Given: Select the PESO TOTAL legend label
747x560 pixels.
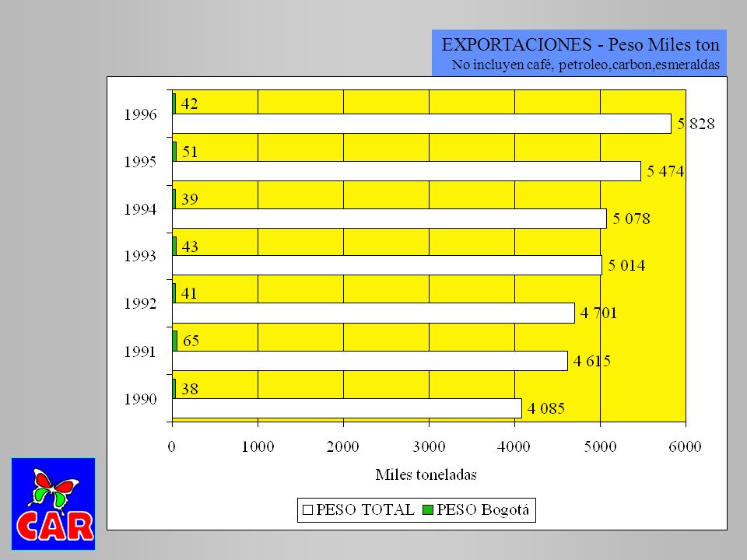Looking at the screenshot, I should point(366,510).
